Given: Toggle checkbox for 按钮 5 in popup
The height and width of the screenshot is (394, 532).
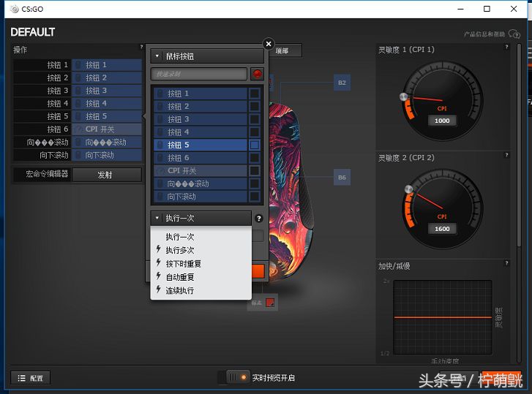Looking at the screenshot, I should (255, 145).
